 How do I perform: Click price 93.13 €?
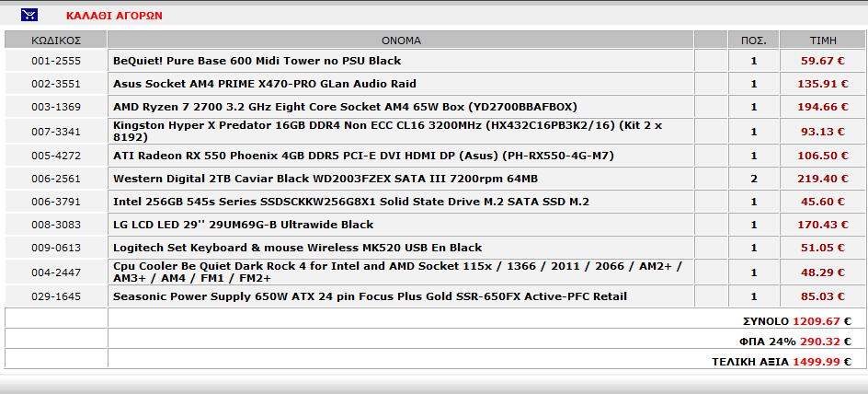coord(823,132)
